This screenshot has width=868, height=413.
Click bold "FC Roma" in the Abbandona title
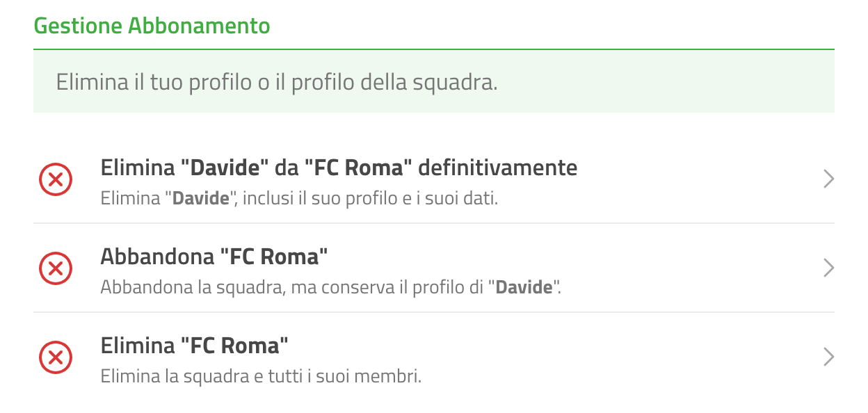(274, 257)
